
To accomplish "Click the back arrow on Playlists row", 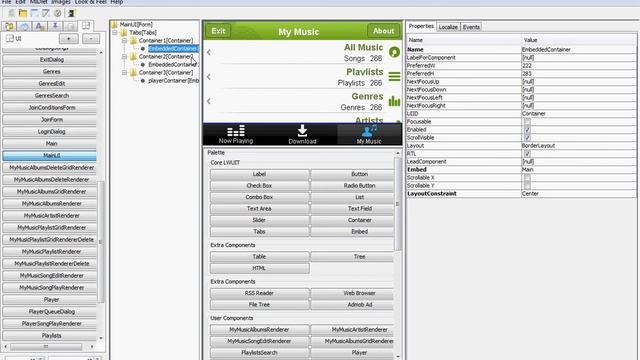I will click(209, 77).
